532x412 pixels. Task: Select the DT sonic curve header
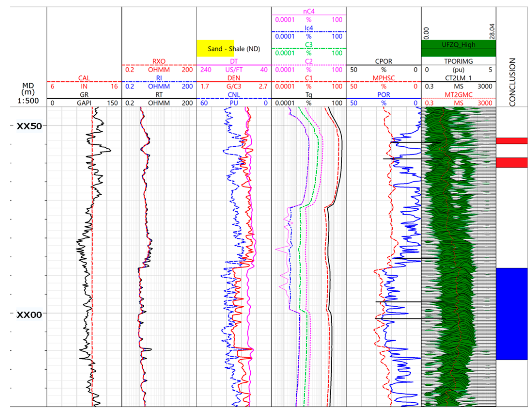(234, 61)
